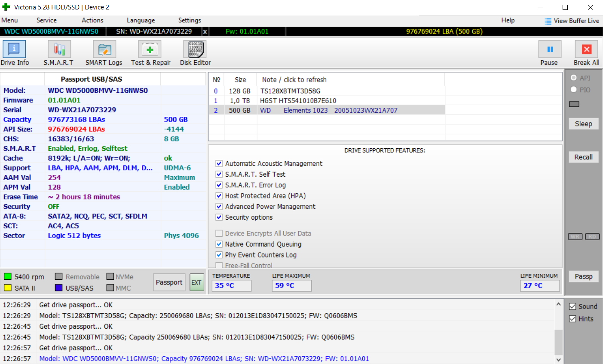Viewport: 603px width, 364px height.
Task: Click the green Victoria cross app icon
Action: 6,7
